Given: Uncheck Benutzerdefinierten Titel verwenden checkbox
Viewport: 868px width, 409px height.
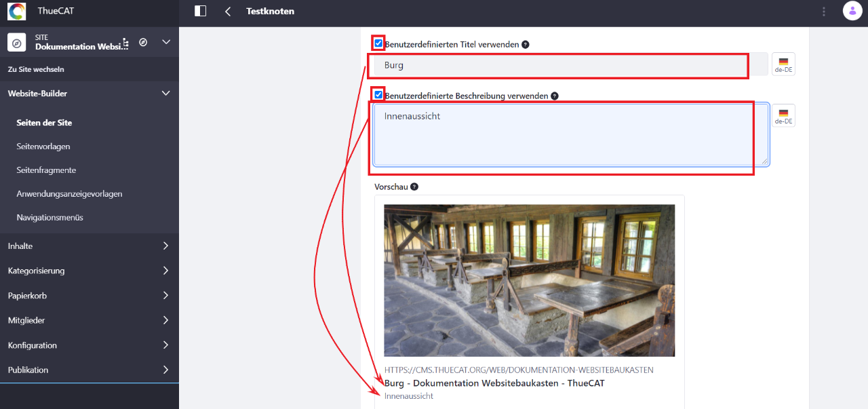Looking at the screenshot, I should [378, 43].
